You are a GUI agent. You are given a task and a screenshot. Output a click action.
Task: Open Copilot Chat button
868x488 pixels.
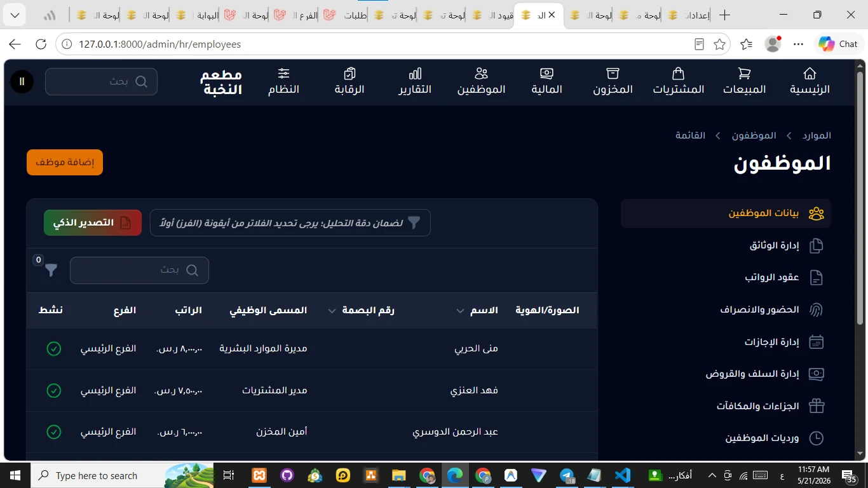838,44
